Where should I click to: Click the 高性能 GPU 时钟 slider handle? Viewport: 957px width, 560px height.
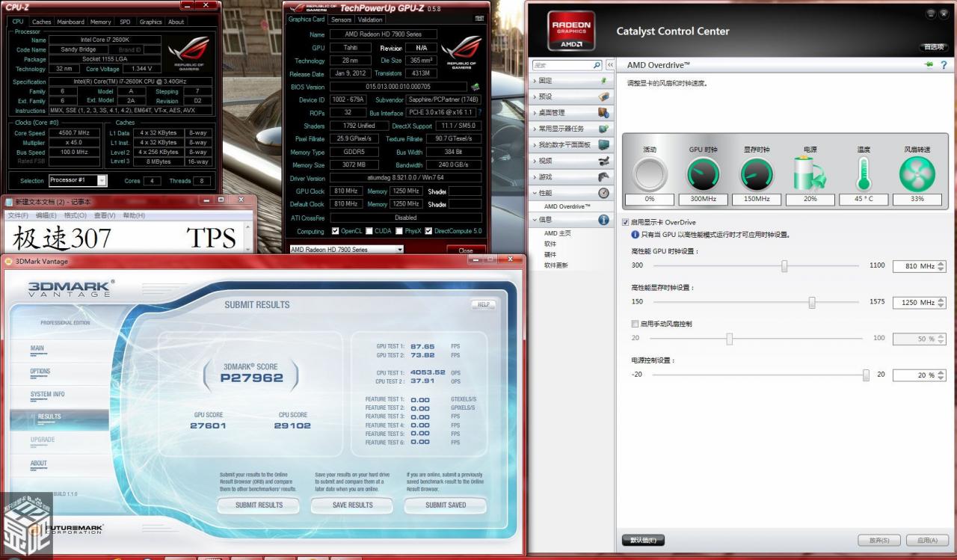pos(784,266)
